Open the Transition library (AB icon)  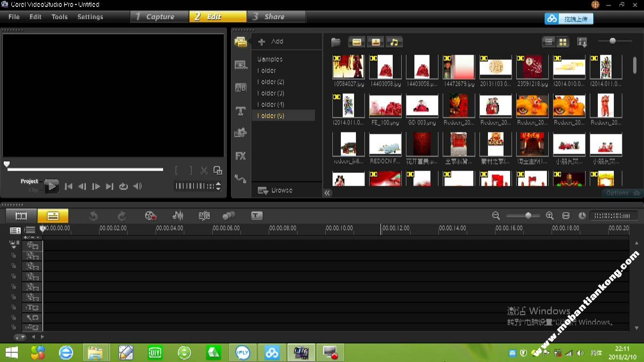241,88
